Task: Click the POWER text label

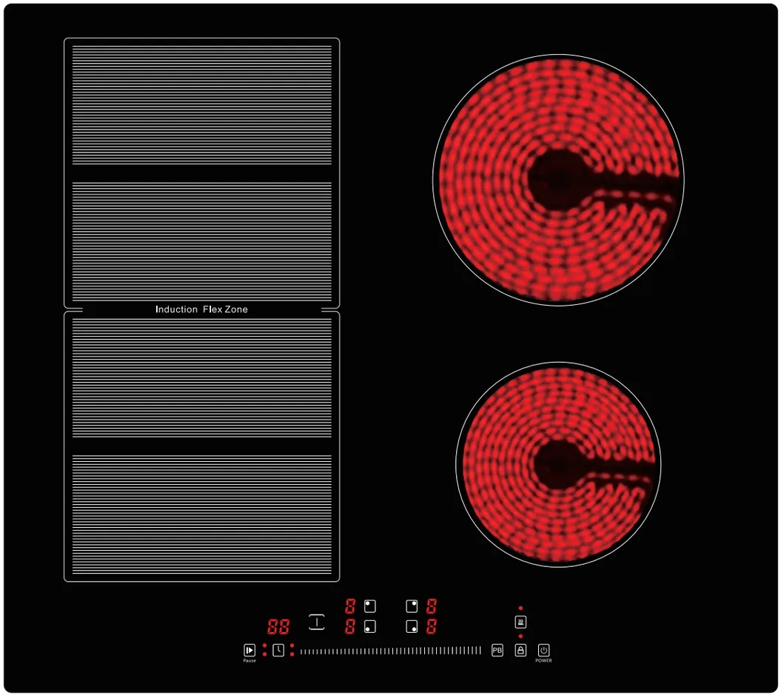Action: click(543, 660)
